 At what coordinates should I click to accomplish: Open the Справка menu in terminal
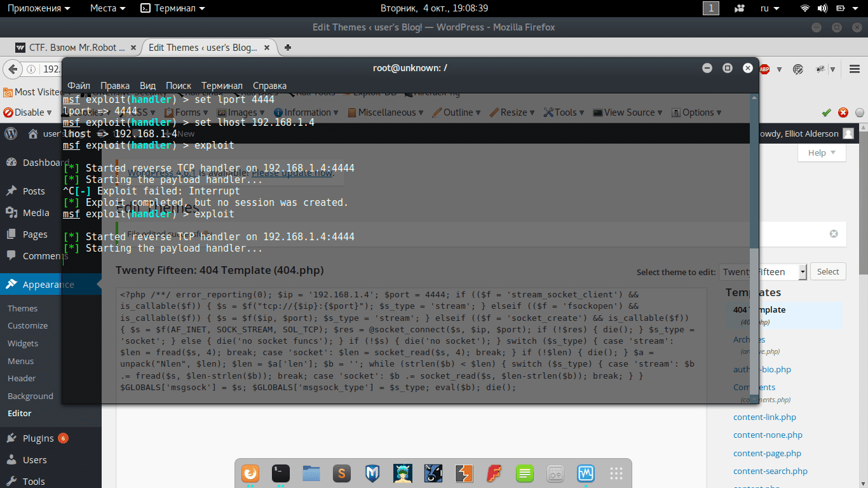coord(269,86)
